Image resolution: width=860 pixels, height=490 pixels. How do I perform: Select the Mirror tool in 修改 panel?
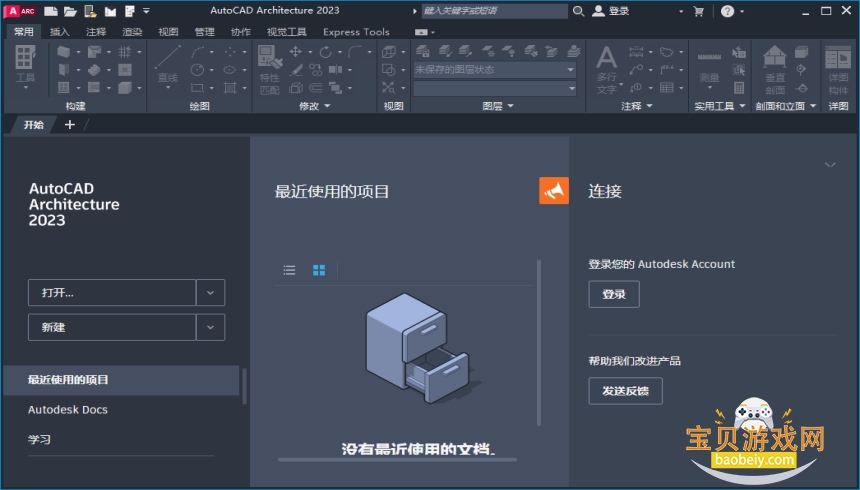[335, 70]
